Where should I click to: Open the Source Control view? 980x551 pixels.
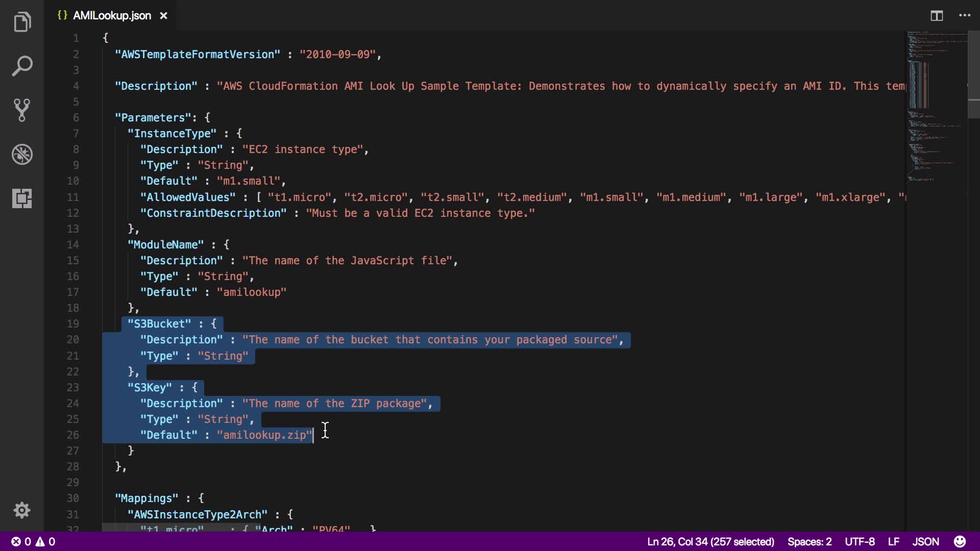(x=22, y=110)
